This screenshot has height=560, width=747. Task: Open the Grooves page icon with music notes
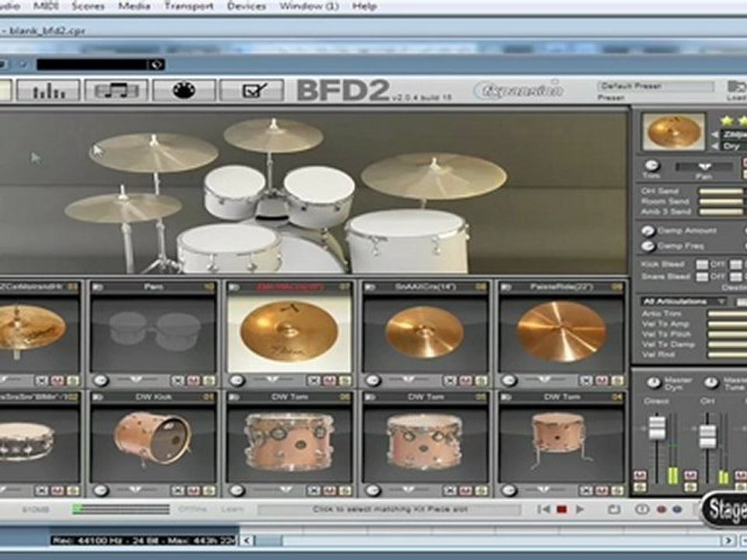pyautogui.click(x=117, y=90)
